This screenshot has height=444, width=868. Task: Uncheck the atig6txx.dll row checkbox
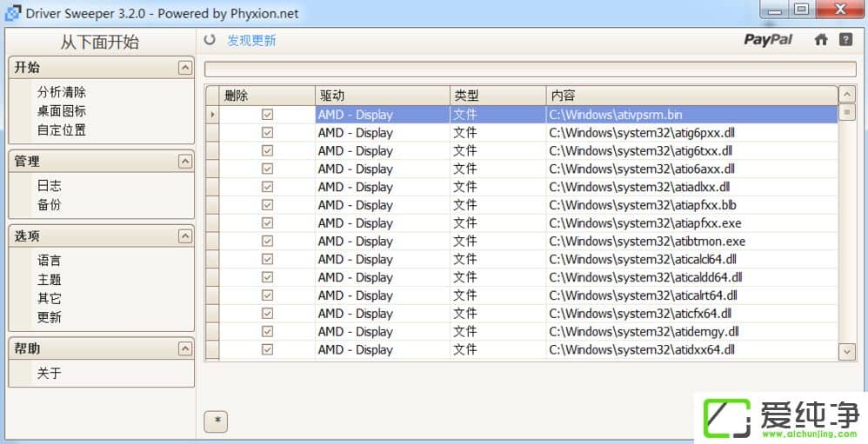(267, 150)
